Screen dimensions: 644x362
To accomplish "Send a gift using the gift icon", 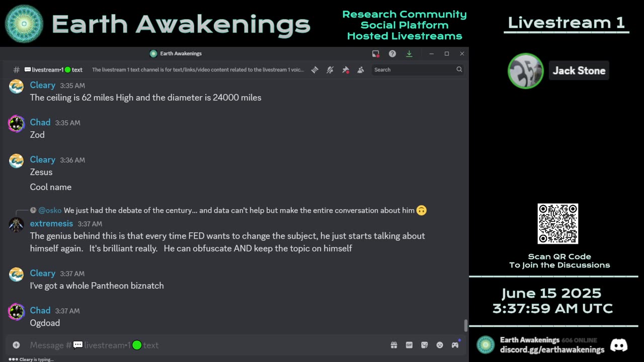I will [x=394, y=345].
